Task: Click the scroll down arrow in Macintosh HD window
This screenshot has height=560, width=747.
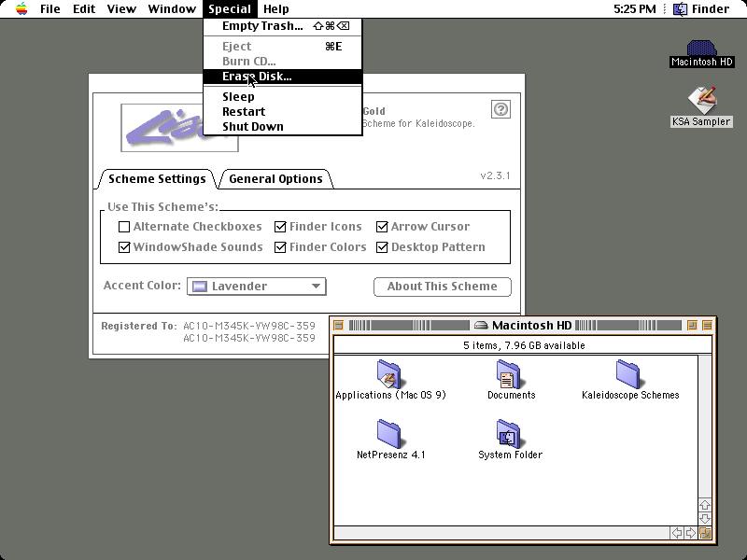Action: [705, 518]
